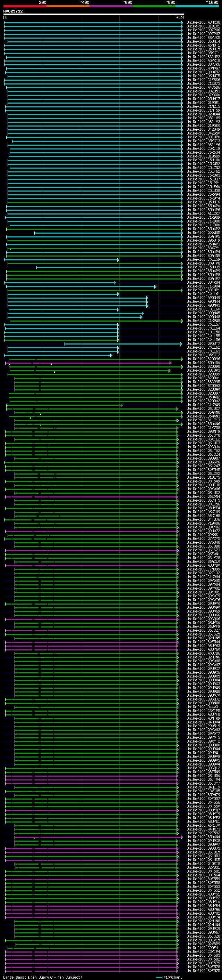Click label UniRef100_B0F583
Screen dimensions: 222x980
[x=203, y=955]
